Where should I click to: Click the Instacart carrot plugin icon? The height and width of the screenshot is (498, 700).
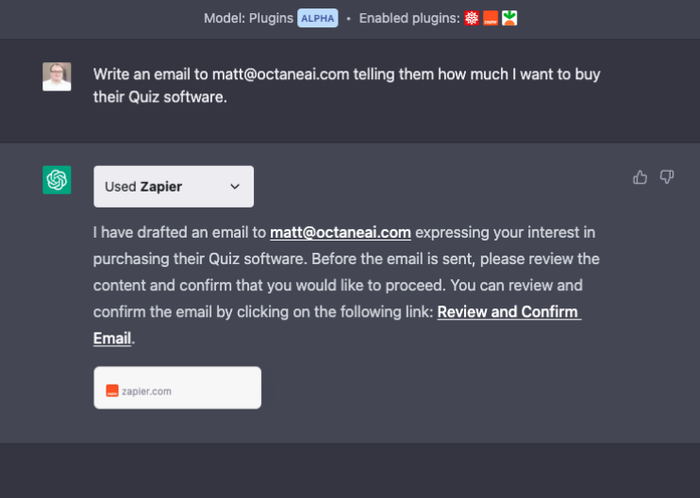click(510, 18)
